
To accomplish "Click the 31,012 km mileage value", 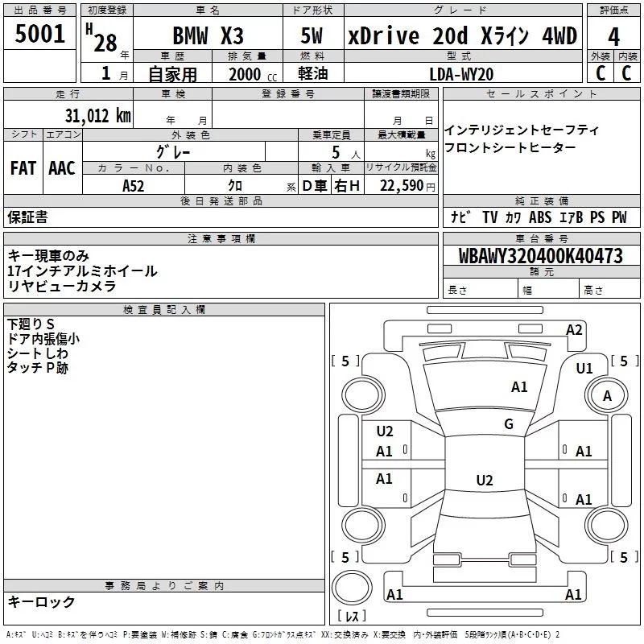I will (x=97, y=116).
